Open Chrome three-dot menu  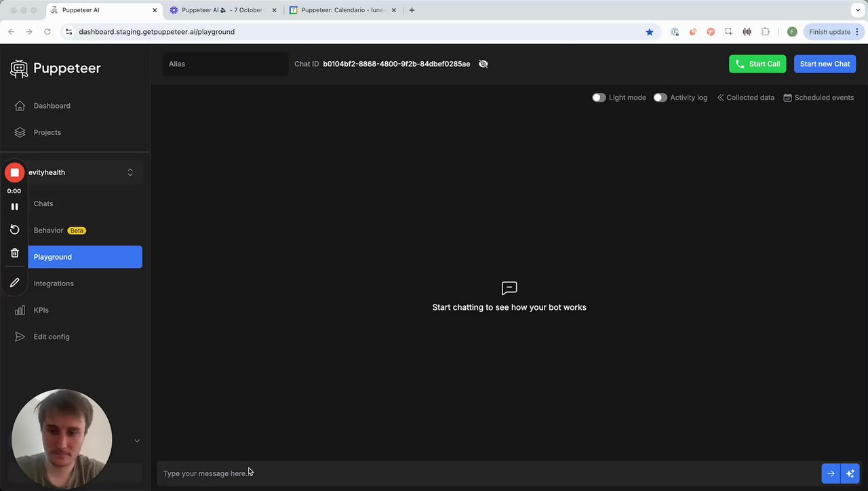(x=859, y=32)
